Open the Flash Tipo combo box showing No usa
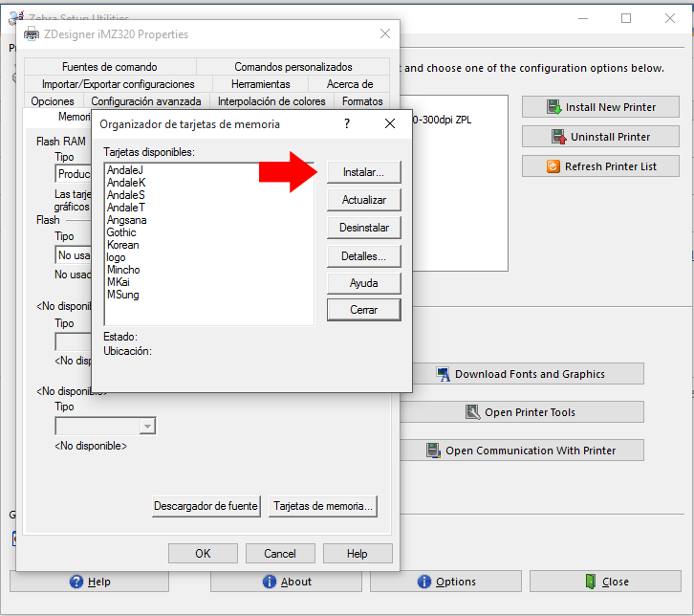The height and width of the screenshot is (616, 694). pos(74,255)
